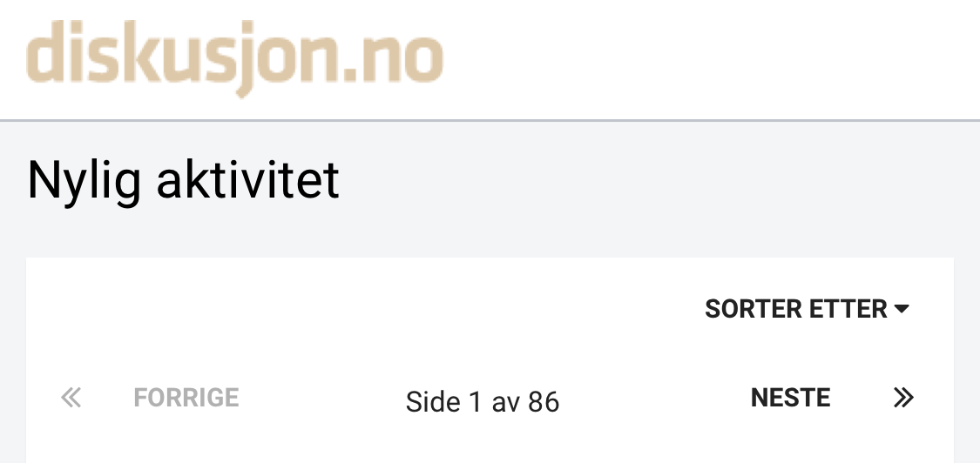Click the FORRIGE previous page button
Image resolution: width=980 pixels, height=463 pixels.
pyautogui.click(x=186, y=399)
